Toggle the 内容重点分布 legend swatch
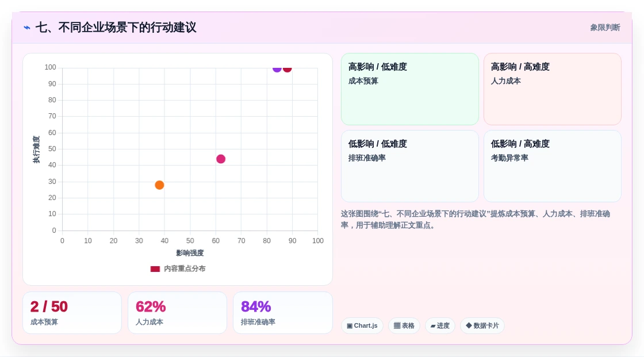The width and height of the screenshot is (644, 357). pyautogui.click(x=155, y=268)
